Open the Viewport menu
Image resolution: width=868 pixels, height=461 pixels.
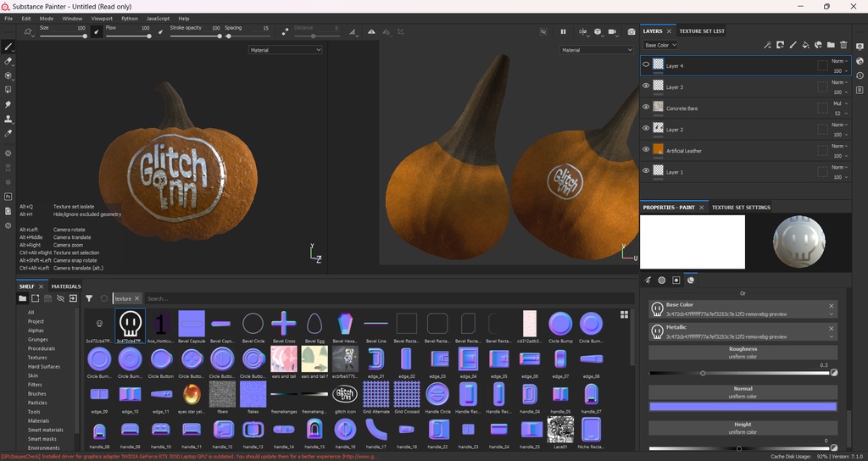click(102, 19)
